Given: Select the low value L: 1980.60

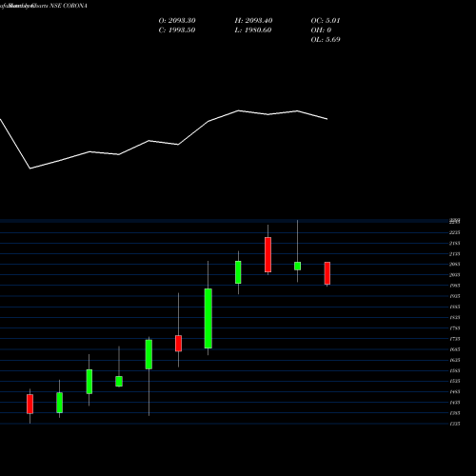Looking at the screenshot, I should coord(253,30).
